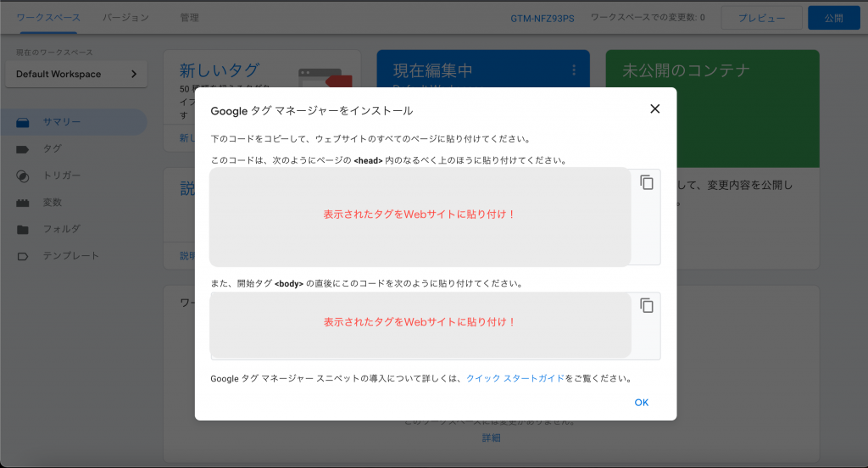
Task: Click the トリガー sidebar icon
Action: click(x=23, y=176)
